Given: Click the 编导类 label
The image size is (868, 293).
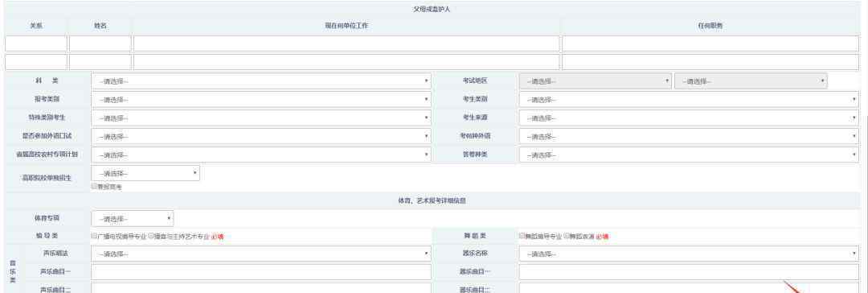Looking at the screenshot, I should pyautogui.click(x=47, y=236).
